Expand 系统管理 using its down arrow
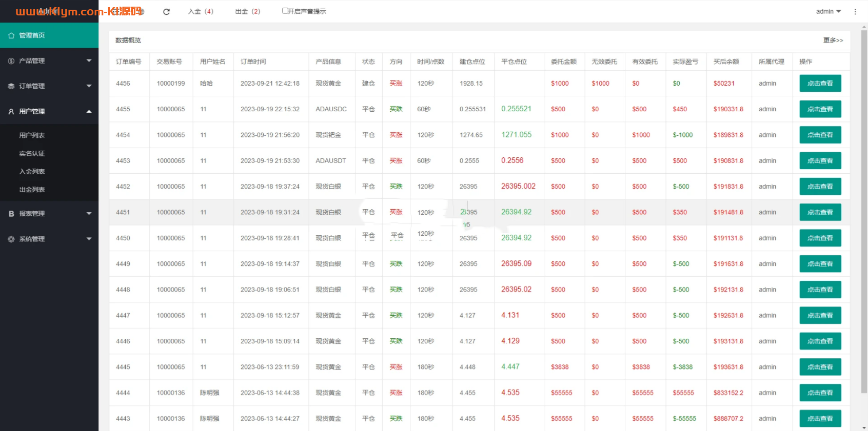 click(89, 239)
